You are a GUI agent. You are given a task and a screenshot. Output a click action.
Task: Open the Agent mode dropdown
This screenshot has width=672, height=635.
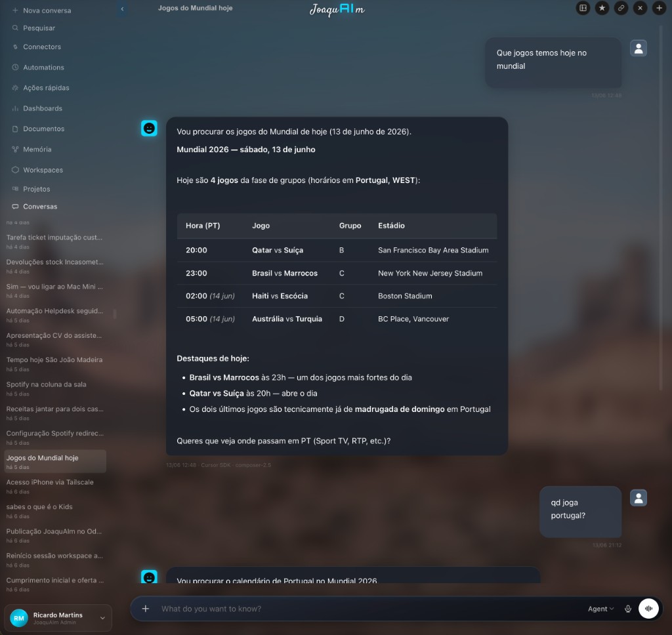pyautogui.click(x=601, y=609)
